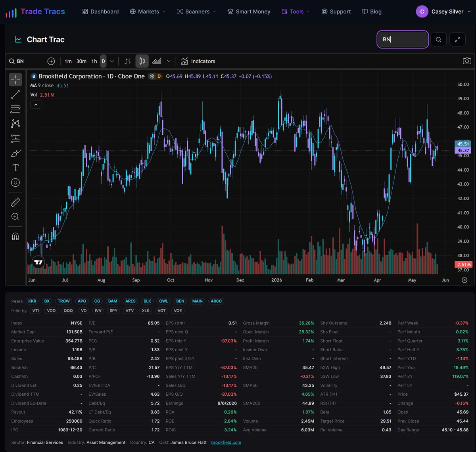Open peer ticker BLK
476x452 pixels.
147,301
